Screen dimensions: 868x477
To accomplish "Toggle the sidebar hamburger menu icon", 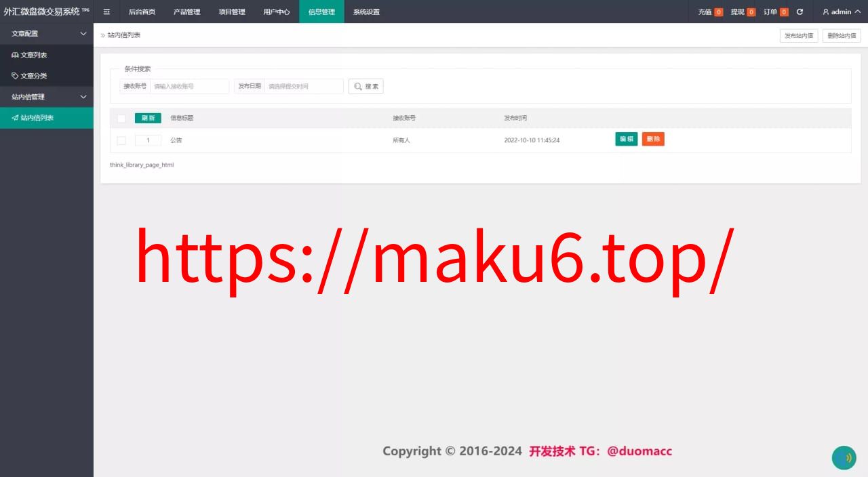I will (106, 12).
